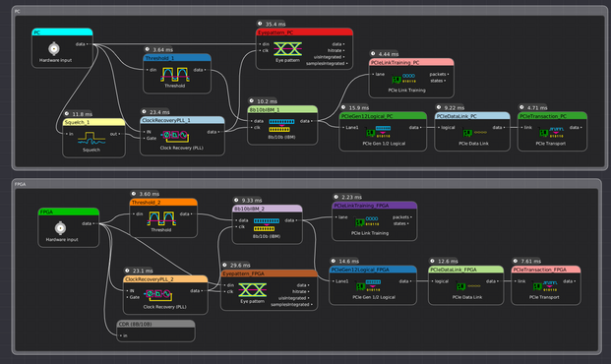Image resolution: width=611 pixels, height=364 pixels.
Task: Click the PC Hardware input connector icon
Action: [54, 49]
